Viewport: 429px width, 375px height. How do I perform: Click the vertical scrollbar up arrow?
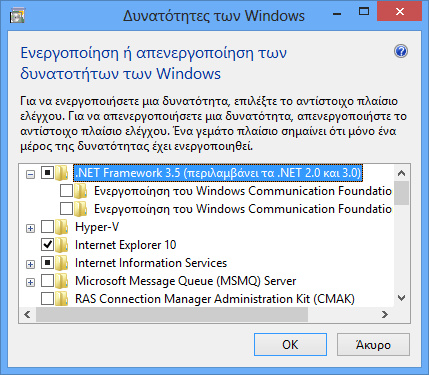click(x=402, y=173)
